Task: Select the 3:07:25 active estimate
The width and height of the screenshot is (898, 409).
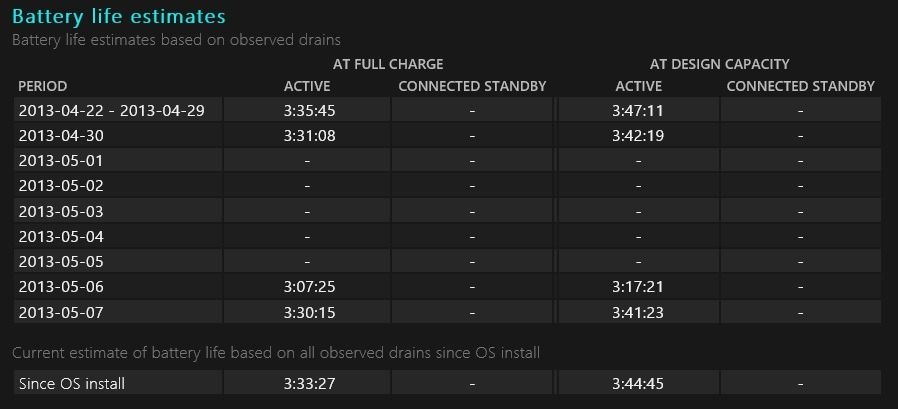Action: click(x=309, y=286)
